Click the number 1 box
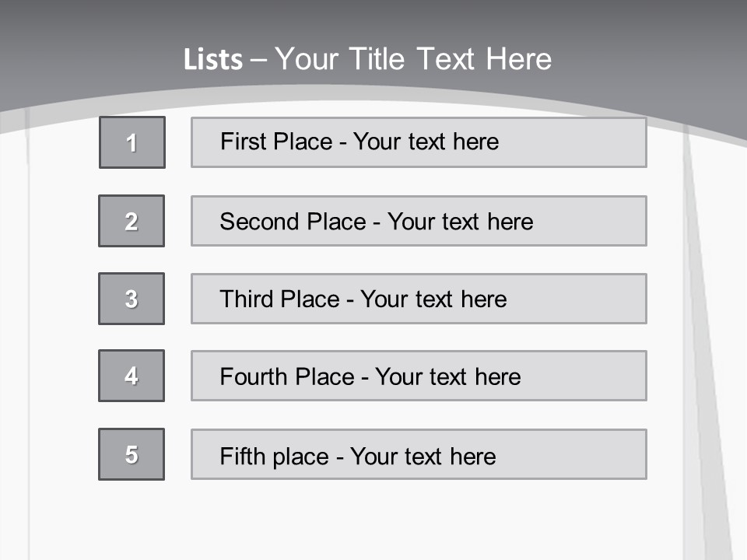Image resolution: width=747 pixels, height=560 pixels. [x=132, y=142]
